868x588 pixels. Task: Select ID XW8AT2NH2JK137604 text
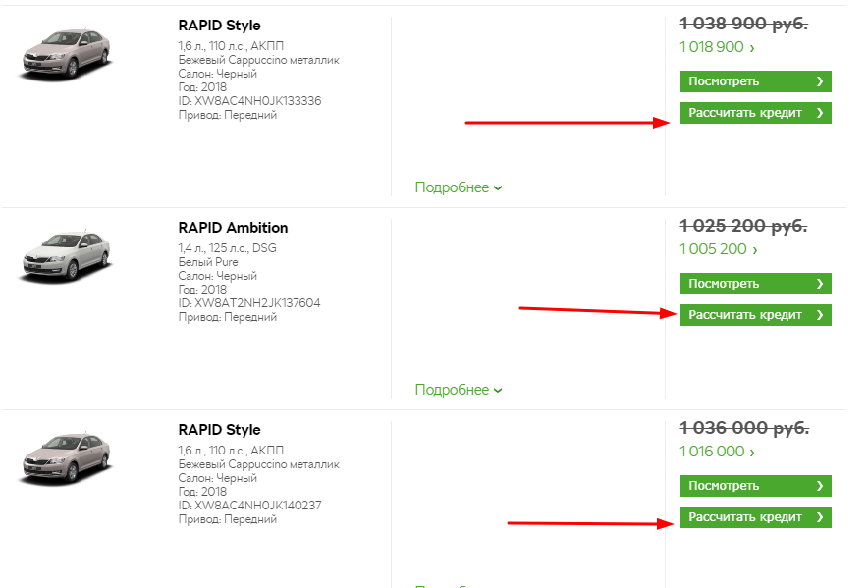pos(249,303)
